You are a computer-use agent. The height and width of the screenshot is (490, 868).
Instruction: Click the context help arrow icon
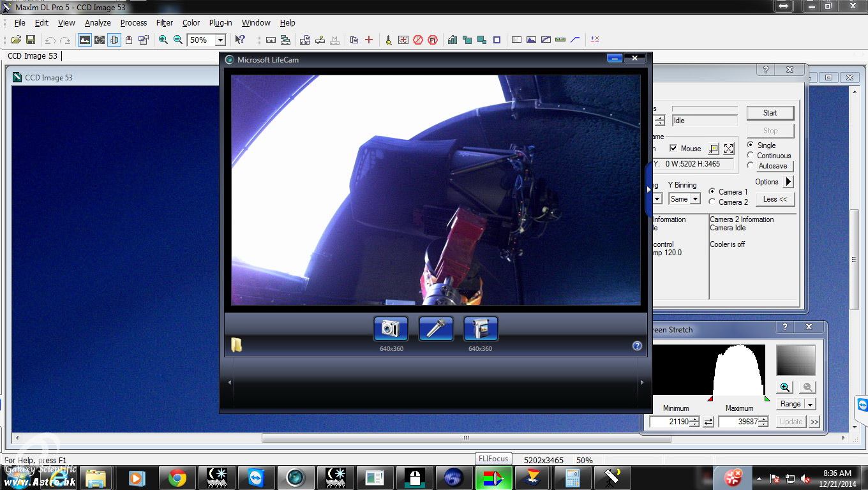pos(239,40)
